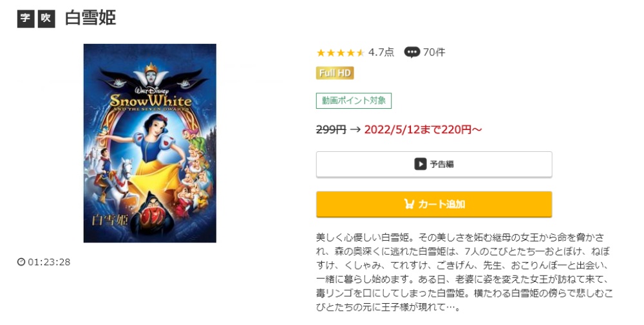Click the 4.7点 rating score

381,52
